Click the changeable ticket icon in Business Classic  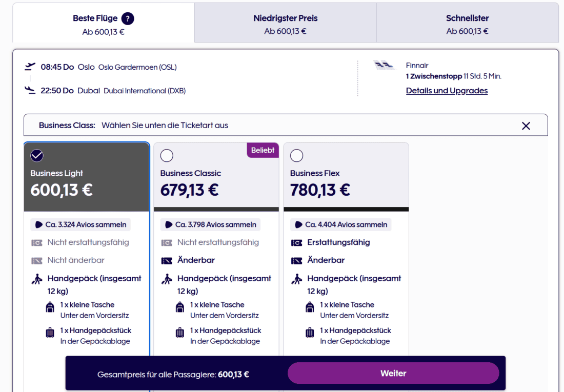[x=167, y=260]
